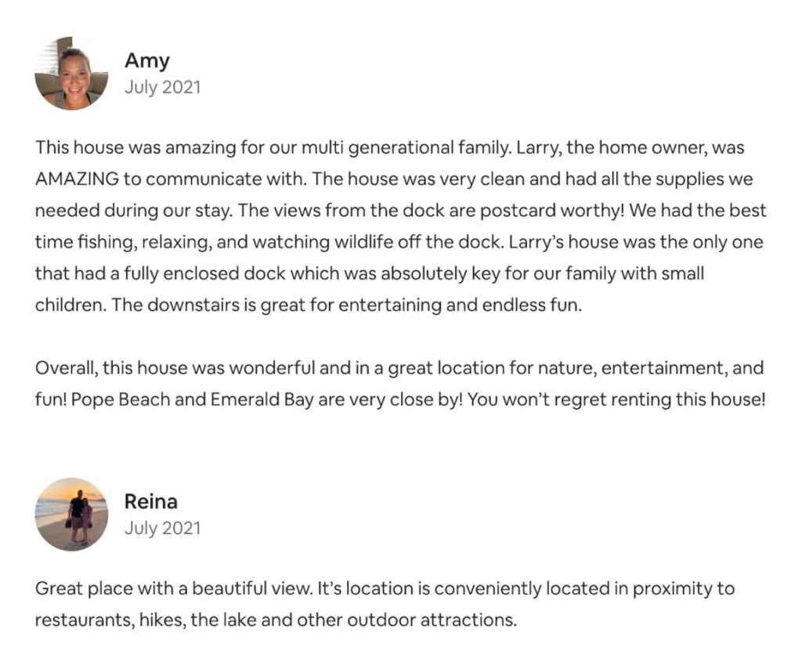The image size is (802, 672).
Task: Click the reviewer name Amy
Action: pyautogui.click(x=146, y=61)
